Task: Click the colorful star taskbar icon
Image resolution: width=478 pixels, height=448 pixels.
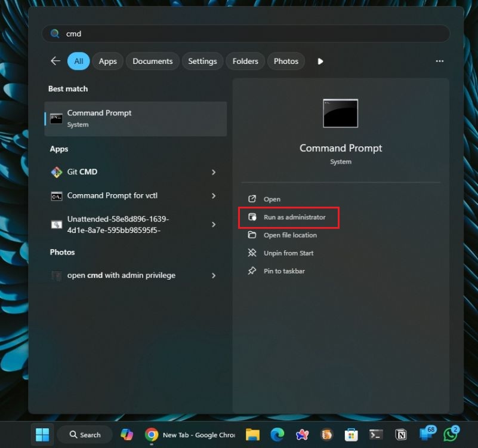Action: 302,435
